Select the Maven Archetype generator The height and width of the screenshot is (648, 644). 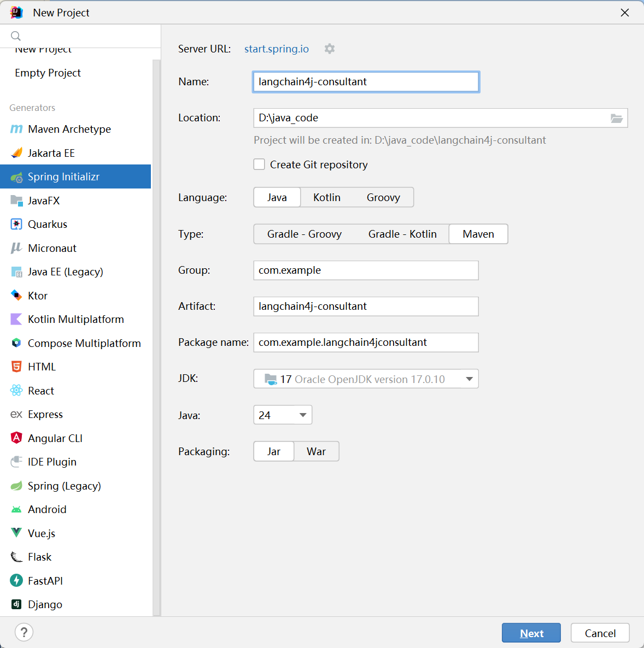(75, 129)
